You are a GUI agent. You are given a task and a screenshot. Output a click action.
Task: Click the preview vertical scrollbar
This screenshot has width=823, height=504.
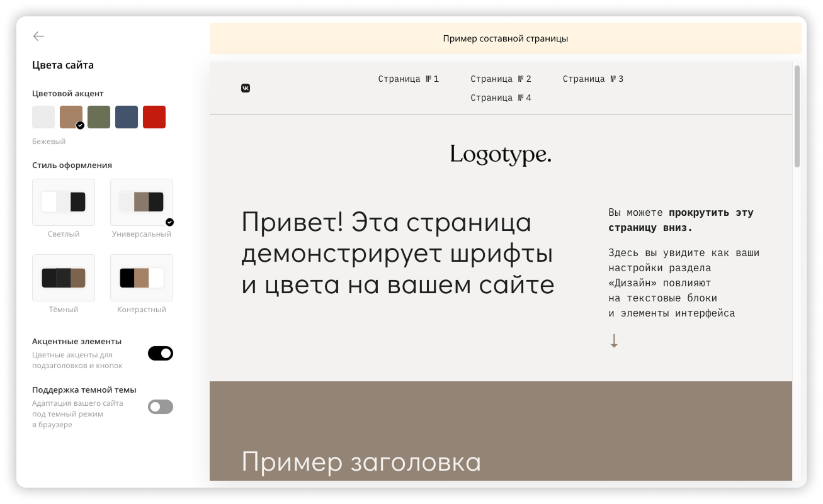coord(797,116)
